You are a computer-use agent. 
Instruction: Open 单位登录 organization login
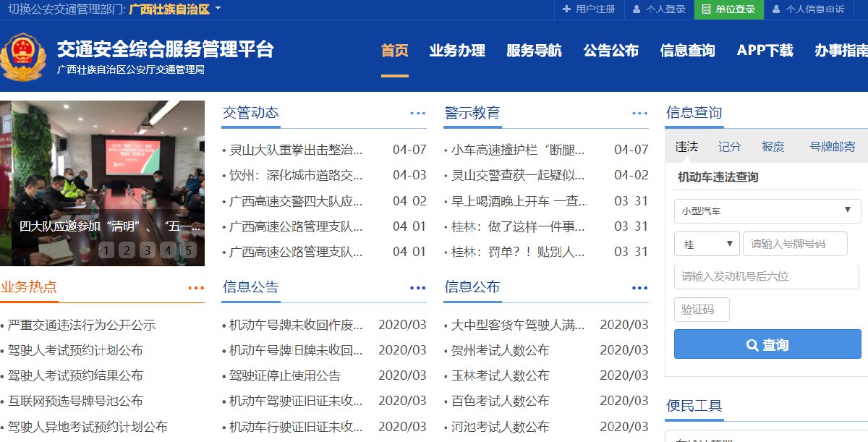(x=728, y=9)
